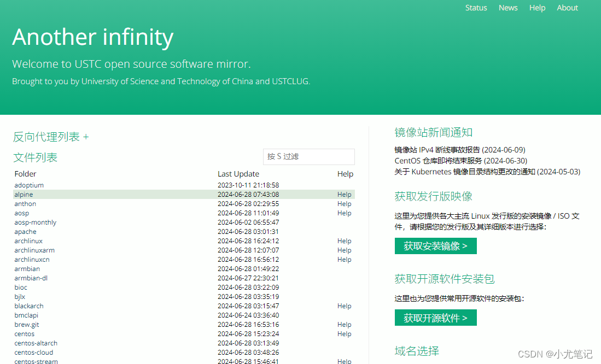
Task: Open the bmclapi folder
Action: click(26, 315)
